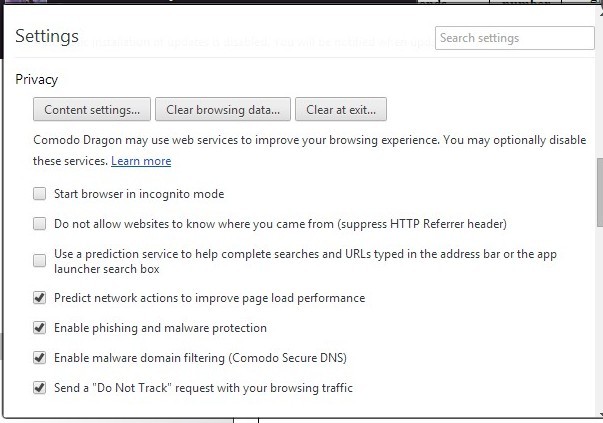Enable Start browser in incognito mode checkbox
The width and height of the screenshot is (603, 423).
40,194
